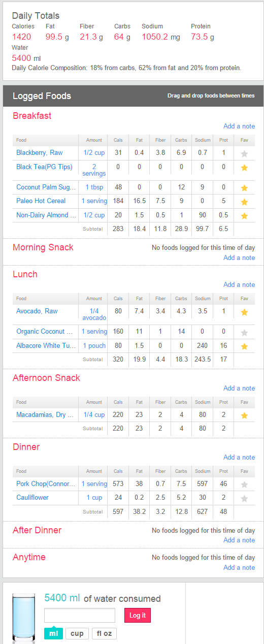Open Coconut Palm Sugar food entry
The width and height of the screenshot is (264, 644).
coord(46,187)
